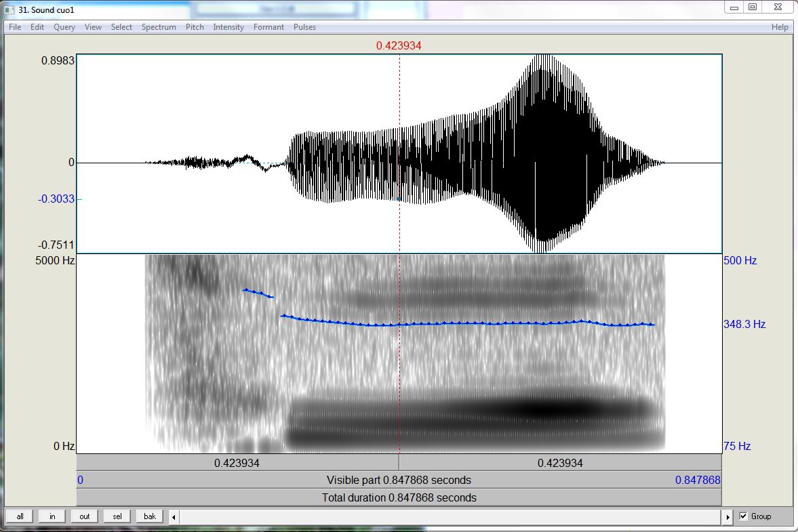The width and height of the screenshot is (798, 532).
Task: Click the horizontal scrollbar track
Action: (450, 516)
